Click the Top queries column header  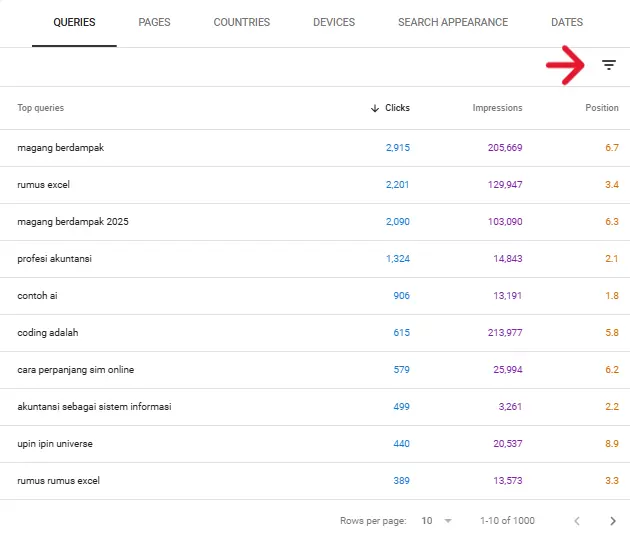[x=40, y=108]
